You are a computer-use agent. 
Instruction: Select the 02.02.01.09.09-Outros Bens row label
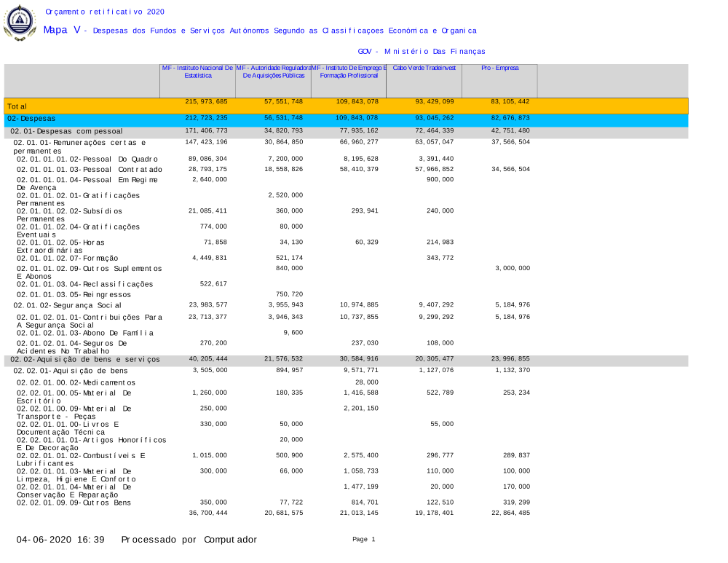(x=74, y=503)
